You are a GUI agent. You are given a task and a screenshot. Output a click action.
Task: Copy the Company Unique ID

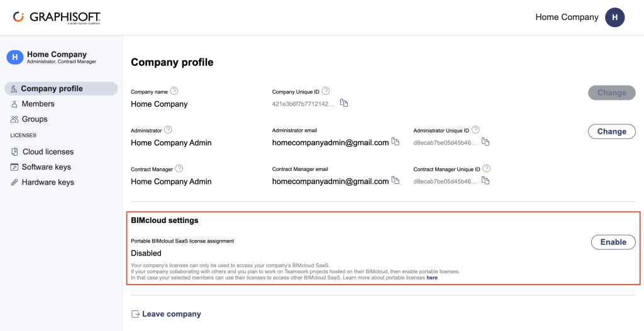[x=344, y=103]
